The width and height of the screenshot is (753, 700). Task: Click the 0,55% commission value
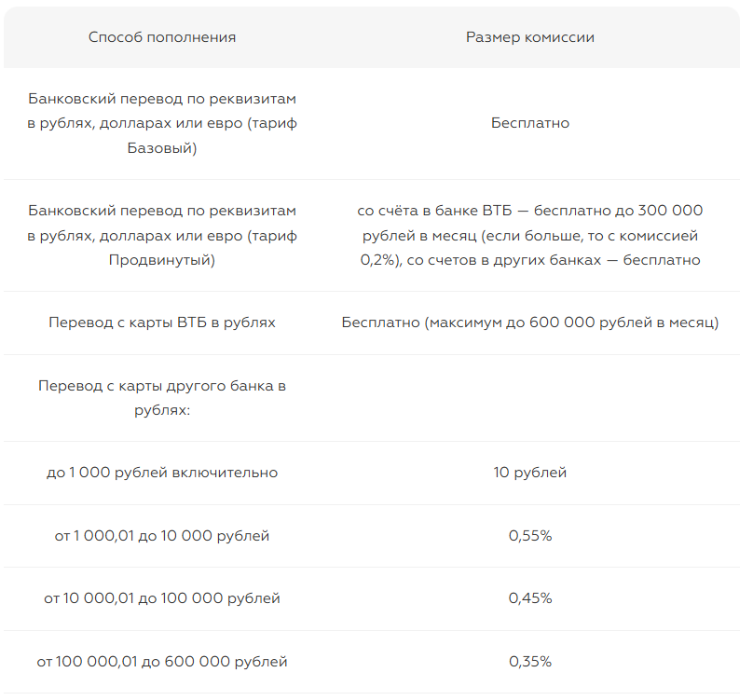point(529,536)
